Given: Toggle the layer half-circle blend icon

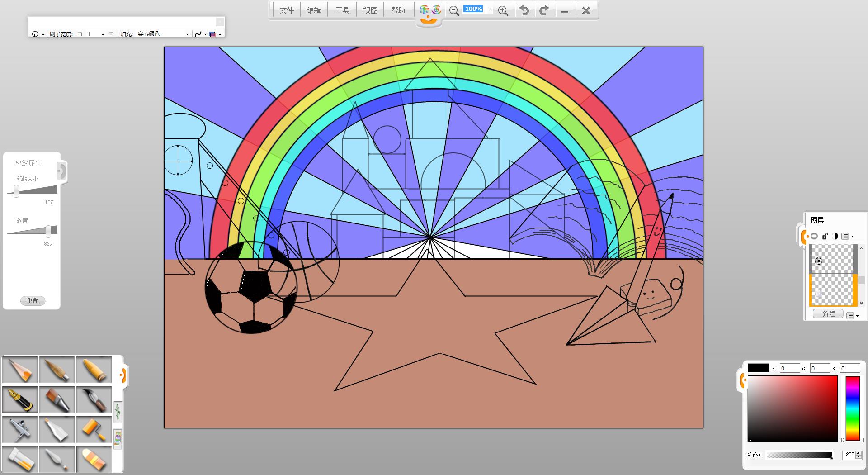Looking at the screenshot, I should point(835,236).
